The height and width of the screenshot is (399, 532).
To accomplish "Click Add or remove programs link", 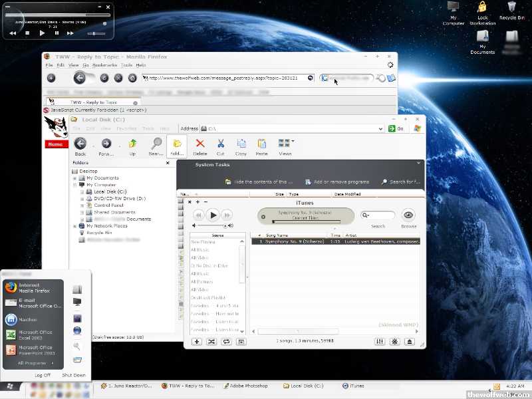I will coord(337,182).
